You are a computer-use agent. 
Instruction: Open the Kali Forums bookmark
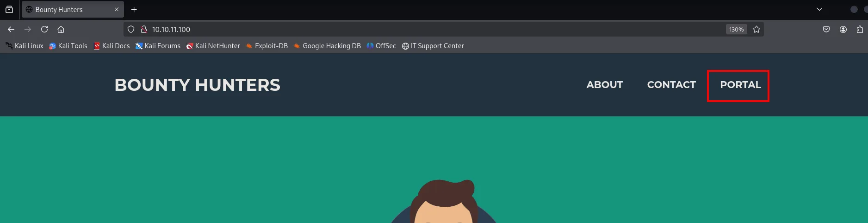158,46
